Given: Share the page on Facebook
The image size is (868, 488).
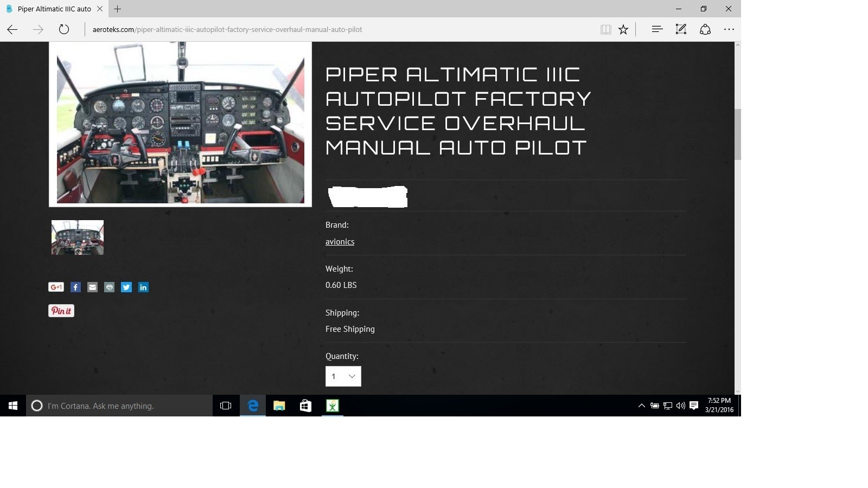Looking at the screenshot, I should (x=75, y=287).
